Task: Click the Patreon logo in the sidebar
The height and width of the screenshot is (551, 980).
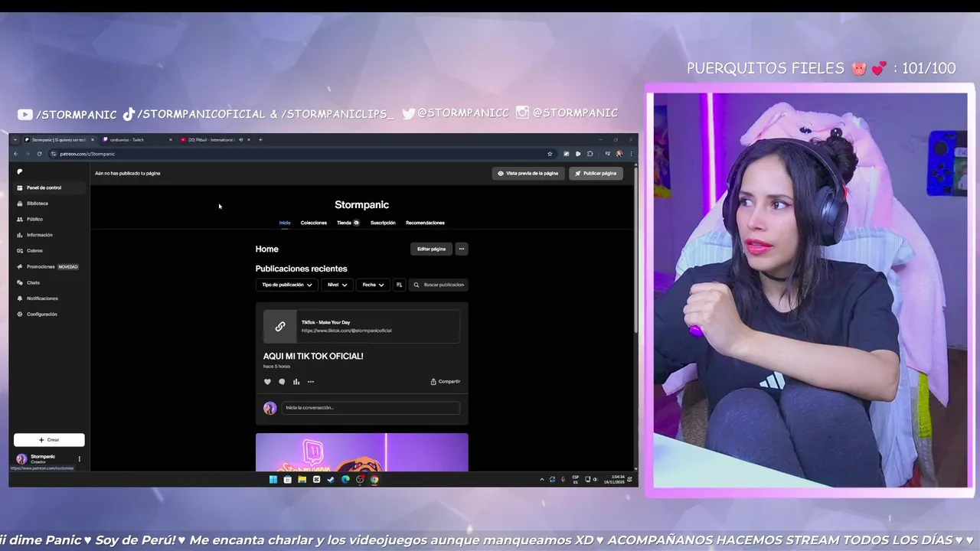Action: tap(20, 171)
